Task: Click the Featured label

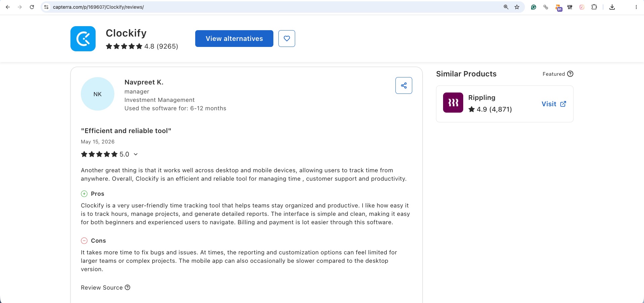Action: (x=554, y=74)
